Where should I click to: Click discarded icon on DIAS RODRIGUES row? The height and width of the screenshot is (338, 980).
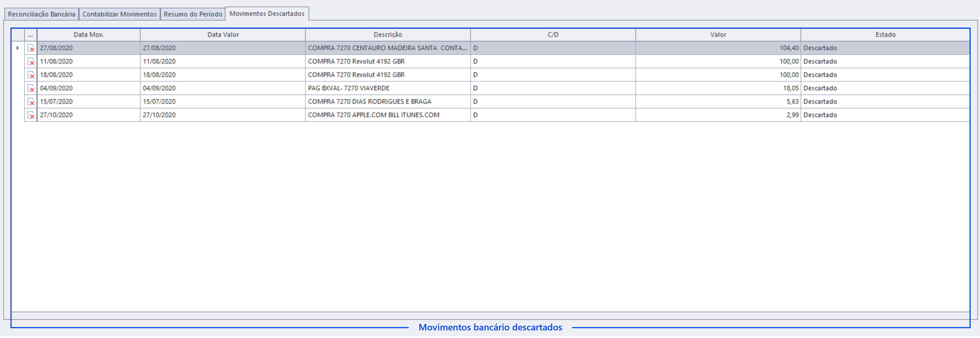[x=31, y=102]
